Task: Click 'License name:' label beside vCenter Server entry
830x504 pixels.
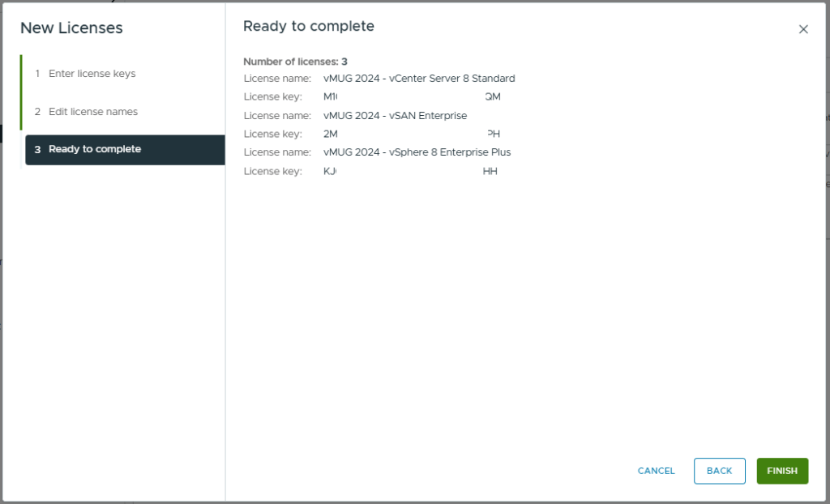Action: point(277,79)
